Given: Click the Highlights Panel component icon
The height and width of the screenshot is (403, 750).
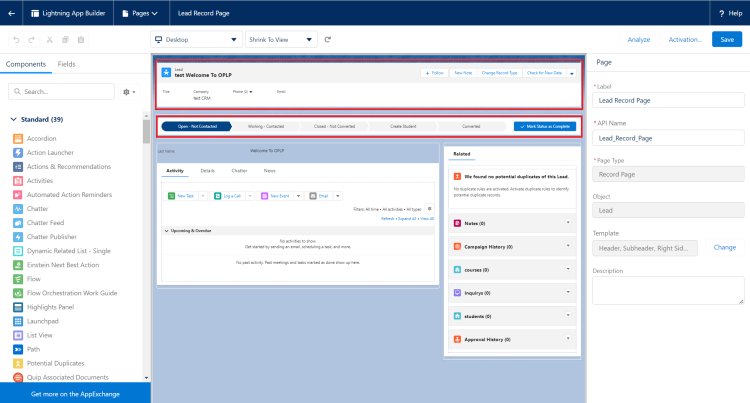Looking at the screenshot, I should click(x=19, y=307).
